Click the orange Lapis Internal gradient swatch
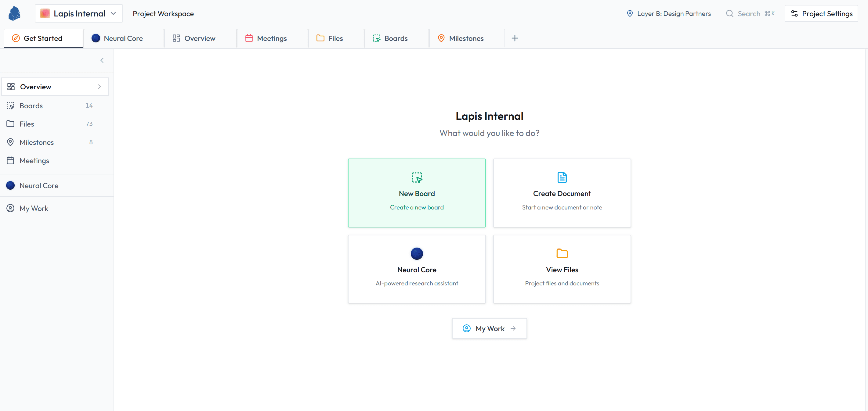The image size is (868, 411). point(45,13)
